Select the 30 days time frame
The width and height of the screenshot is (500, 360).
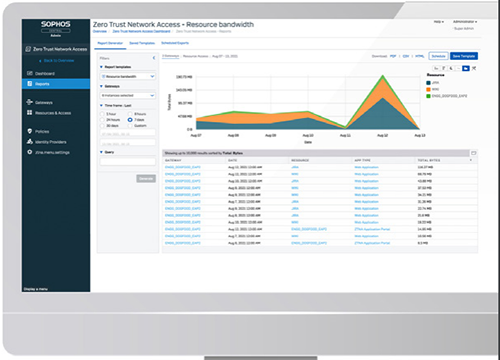(x=102, y=126)
